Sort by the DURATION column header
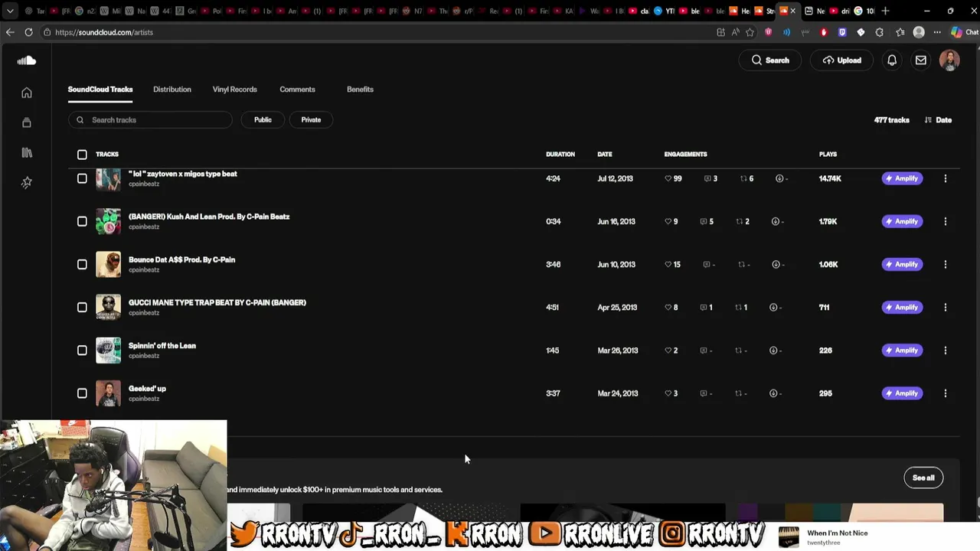 pos(560,155)
